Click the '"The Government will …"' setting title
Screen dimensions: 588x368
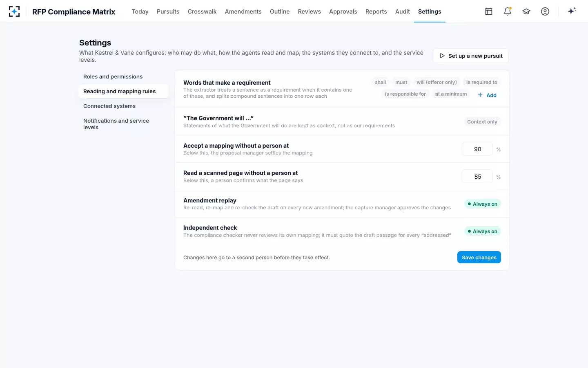point(218,118)
